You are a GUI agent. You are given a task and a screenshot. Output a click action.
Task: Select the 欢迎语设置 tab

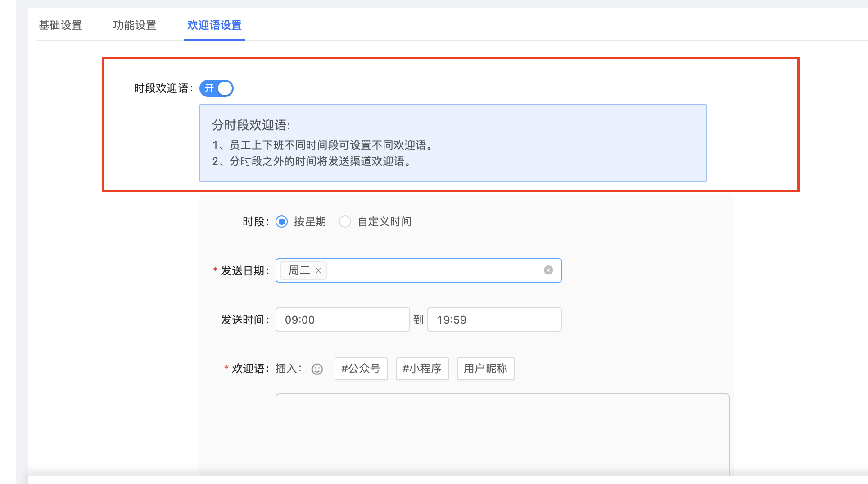(x=214, y=25)
